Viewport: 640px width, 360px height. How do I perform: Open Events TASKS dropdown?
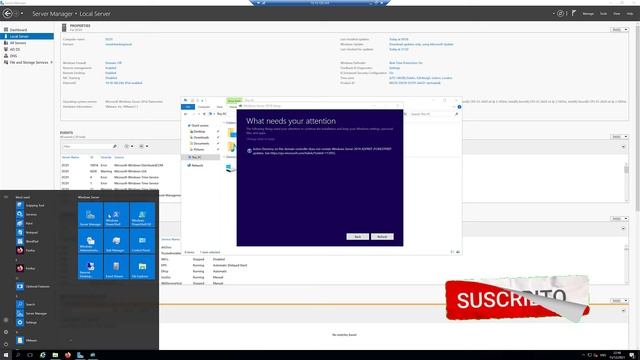pos(619,137)
